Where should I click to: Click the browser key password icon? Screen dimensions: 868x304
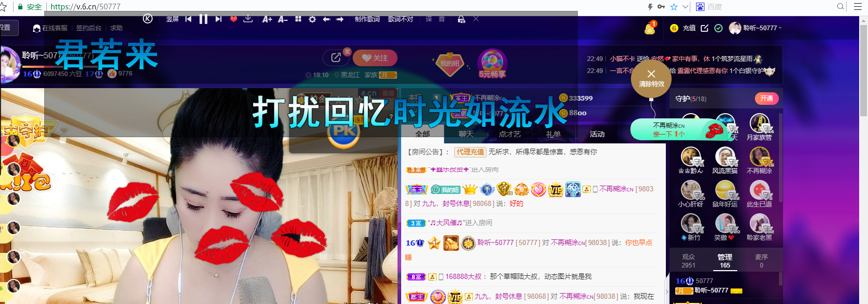pyautogui.click(x=661, y=7)
